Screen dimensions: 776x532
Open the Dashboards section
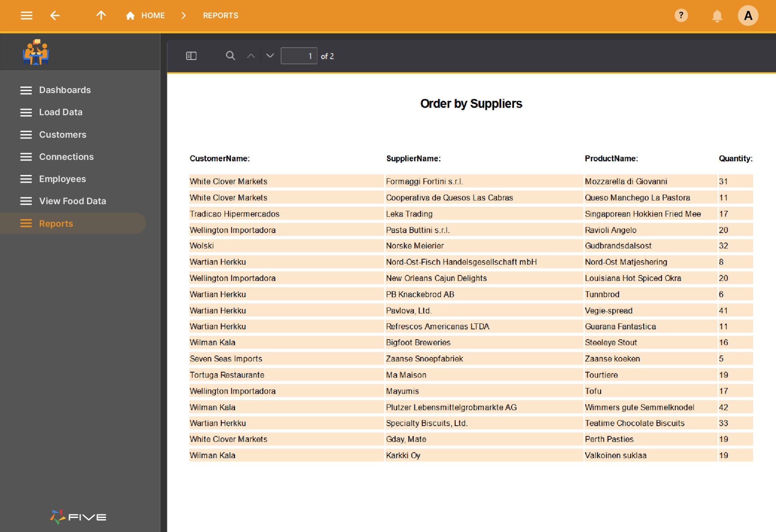pyautogui.click(x=65, y=90)
